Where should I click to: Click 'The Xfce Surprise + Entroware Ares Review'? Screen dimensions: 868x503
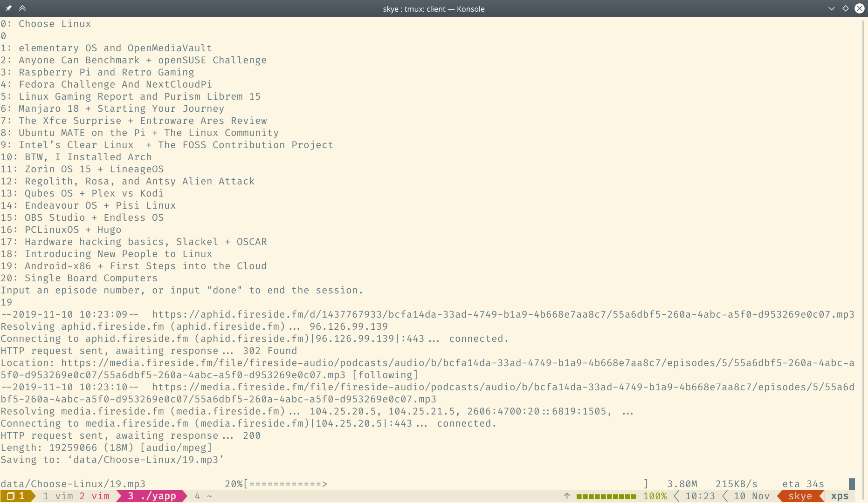[x=134, y=121]
